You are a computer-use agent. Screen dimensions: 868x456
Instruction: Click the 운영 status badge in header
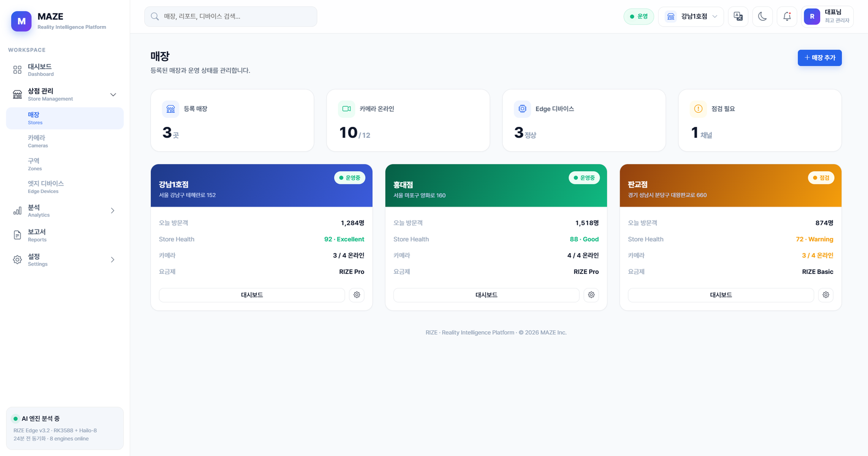pyautogui.click(x=639, y=16)
